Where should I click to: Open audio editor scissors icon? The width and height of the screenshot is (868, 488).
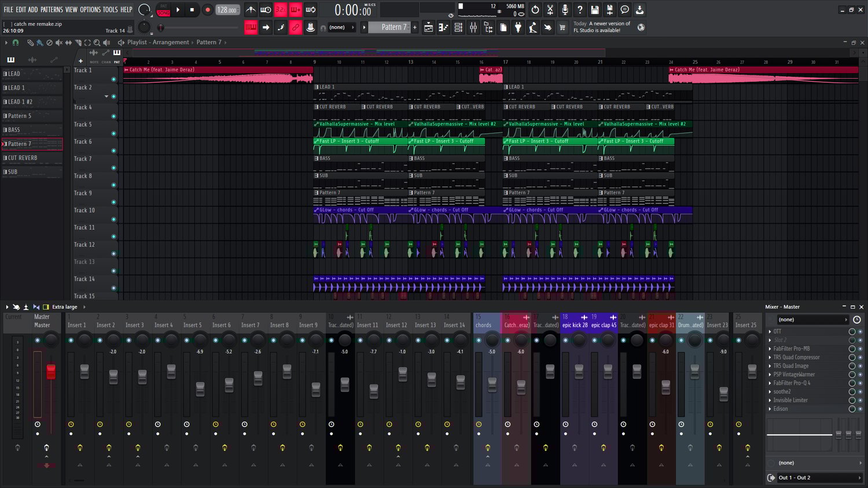(x=550, y=10)
